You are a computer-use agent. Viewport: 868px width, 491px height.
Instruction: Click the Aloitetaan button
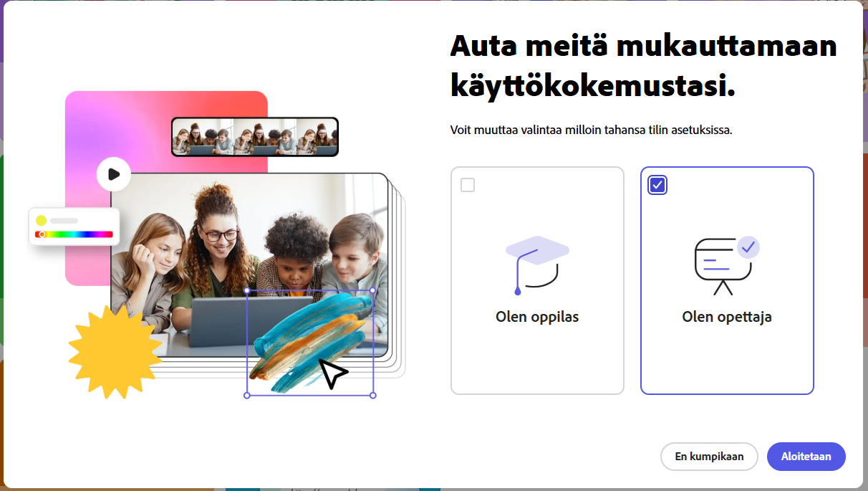click(x=806, y=457)
